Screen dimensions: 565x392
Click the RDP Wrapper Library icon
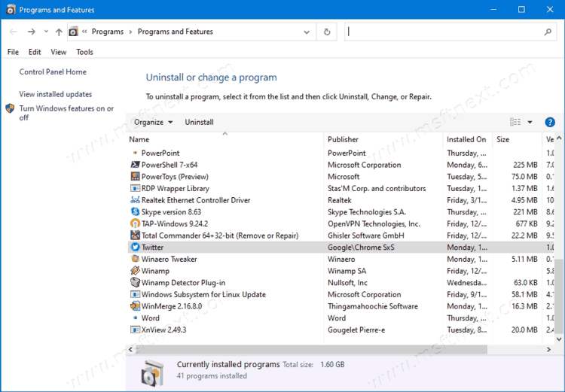tap(135, 189)
